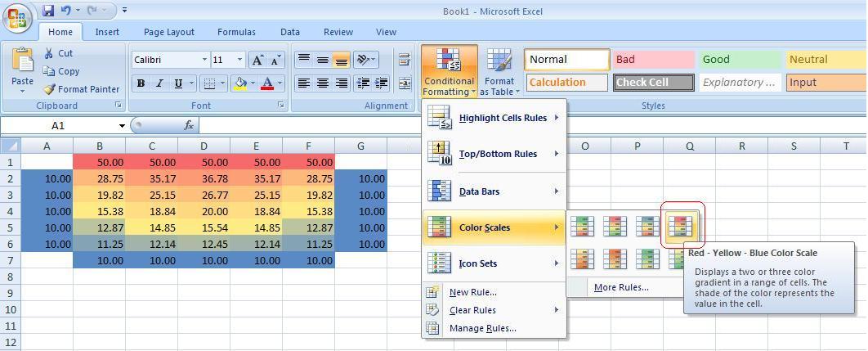Click the Wrap Text icon

pyautogui.click(x=405, y=60)
